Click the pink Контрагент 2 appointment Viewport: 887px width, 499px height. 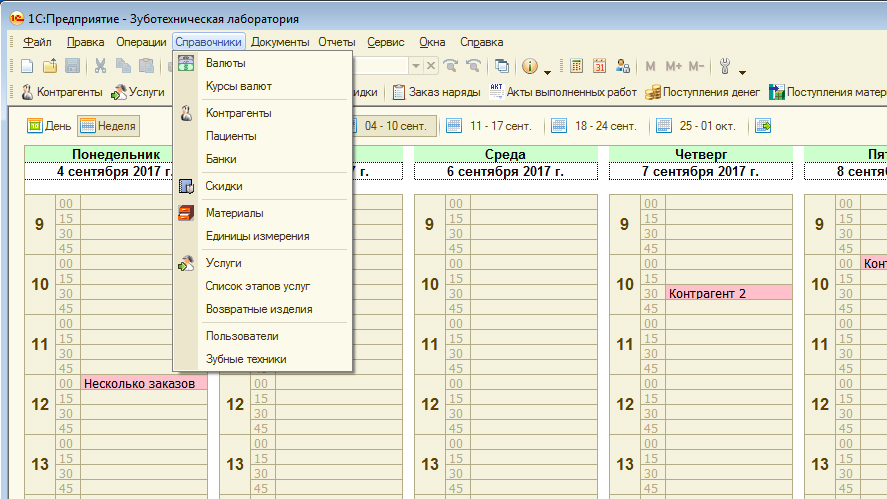click(728, 293)
